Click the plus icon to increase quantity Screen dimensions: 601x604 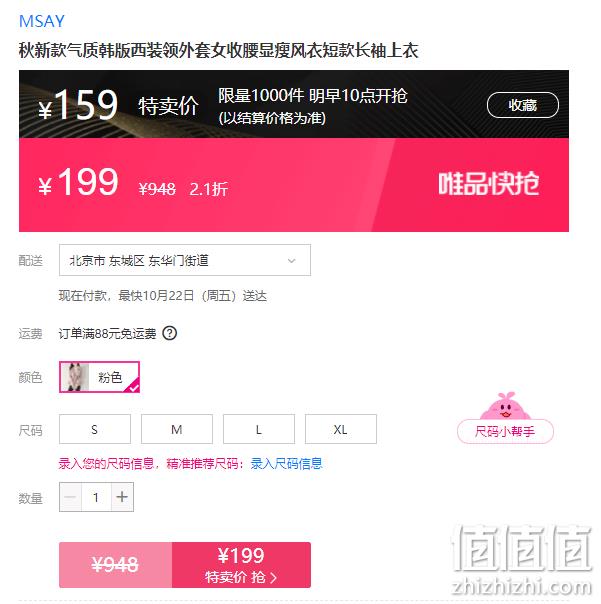point(122,497)
